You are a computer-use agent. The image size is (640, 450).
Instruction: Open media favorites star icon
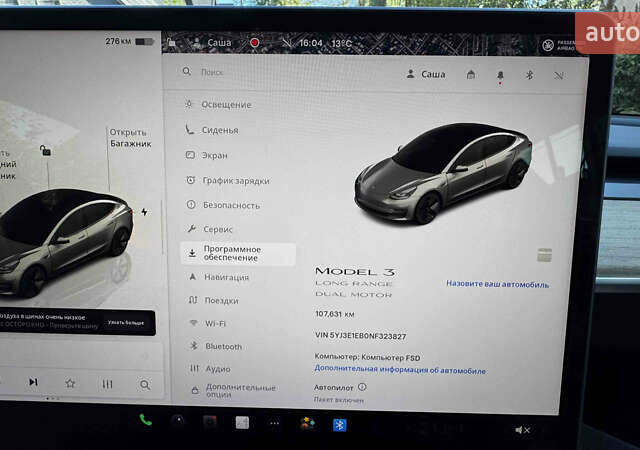coord(70,383)
